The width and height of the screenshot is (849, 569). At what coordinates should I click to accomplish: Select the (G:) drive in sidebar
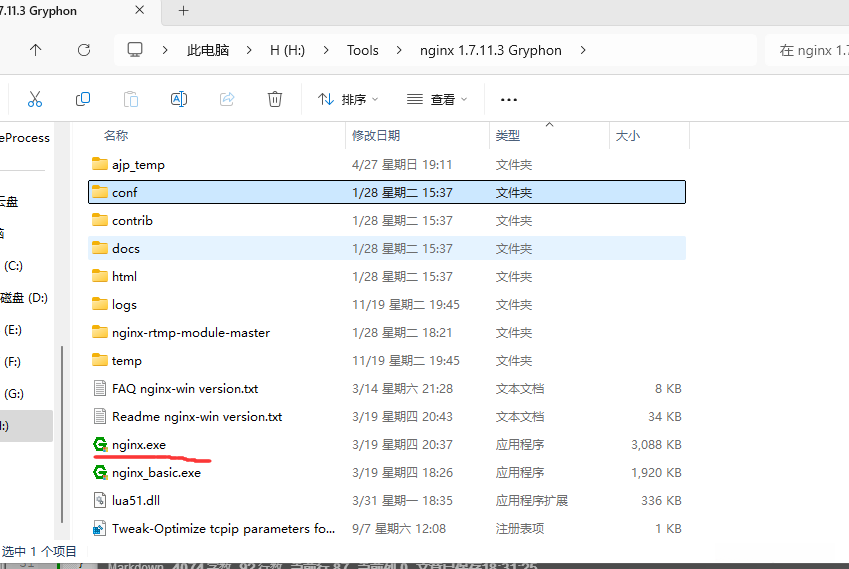coord(14,394)
